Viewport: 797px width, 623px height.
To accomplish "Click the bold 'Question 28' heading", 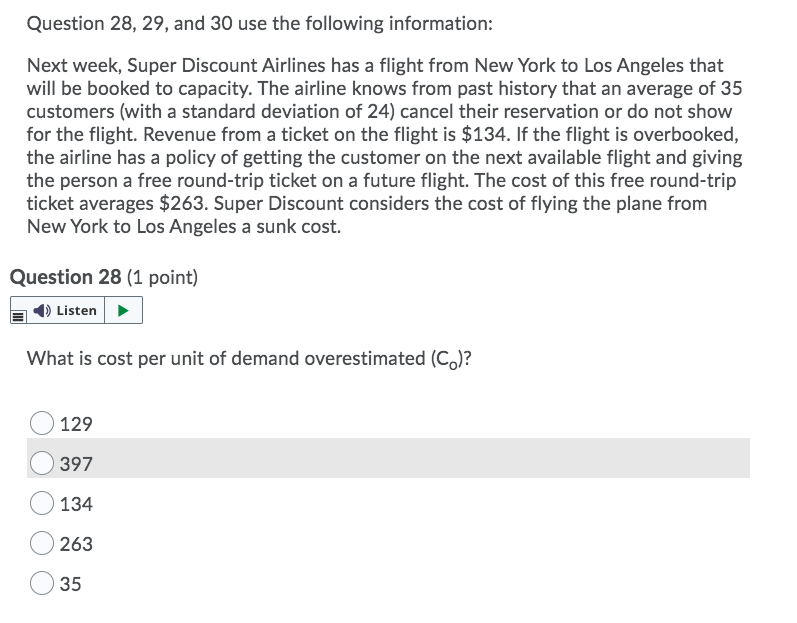I will 66,277.
